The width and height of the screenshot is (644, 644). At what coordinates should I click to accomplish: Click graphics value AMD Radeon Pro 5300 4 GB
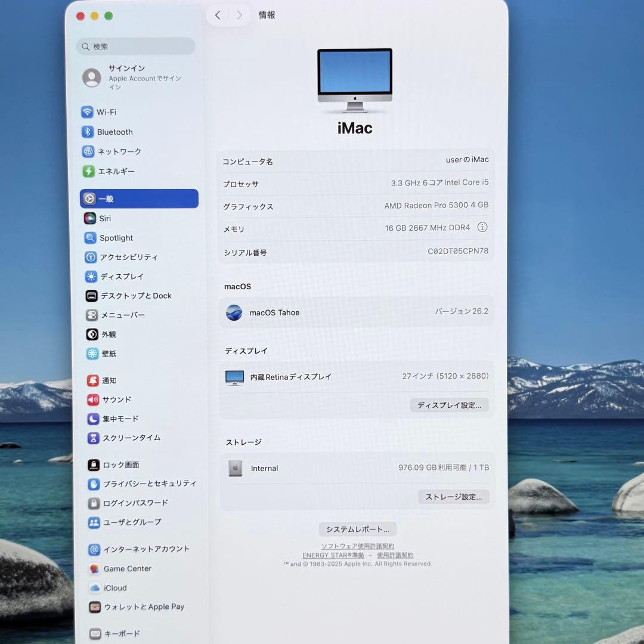436,205
